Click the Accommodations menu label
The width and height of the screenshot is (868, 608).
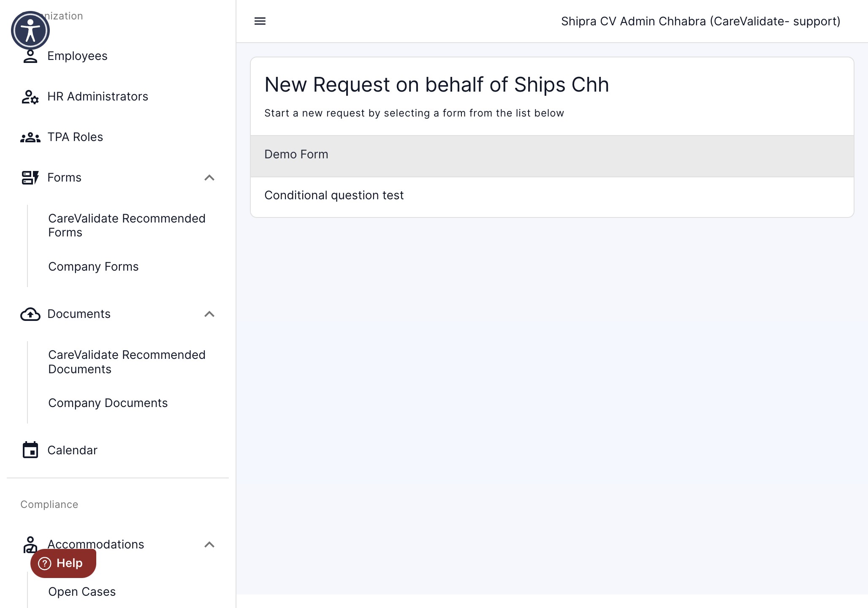pos(96,545)
